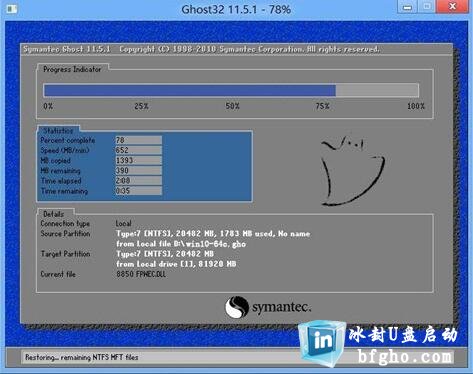Click the Percent complete label
Screen dimensions: 473x374
tap(68, 140)
